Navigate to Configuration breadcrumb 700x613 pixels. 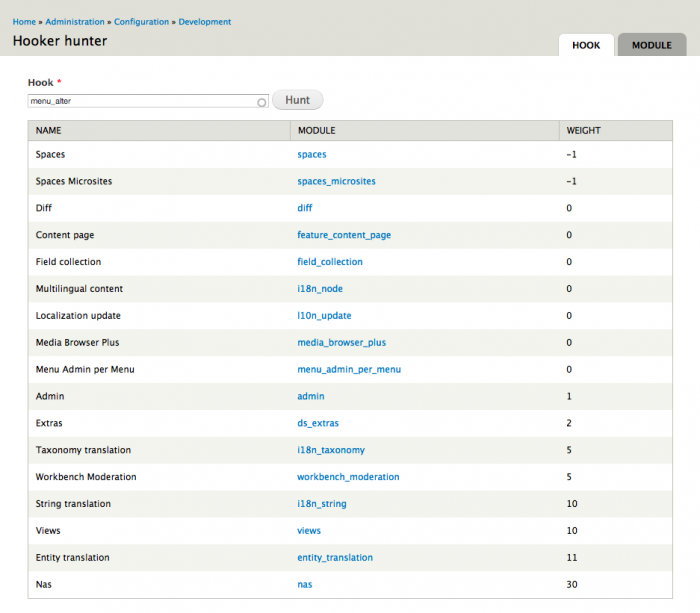coord(141,22)
